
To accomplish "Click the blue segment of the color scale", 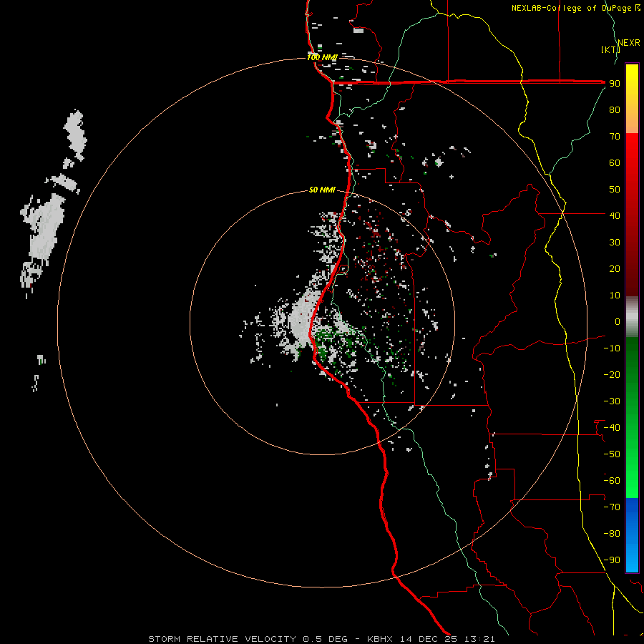I will coord(632,535).
